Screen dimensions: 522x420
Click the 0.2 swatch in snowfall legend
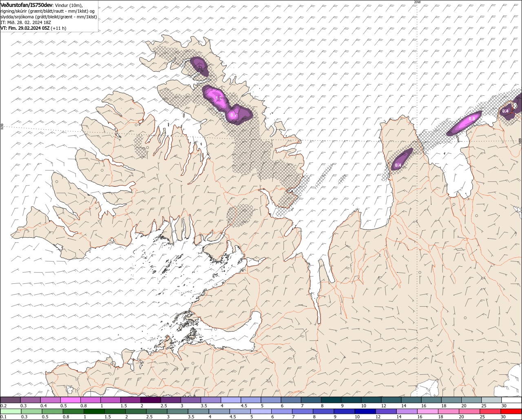(10, 400)
